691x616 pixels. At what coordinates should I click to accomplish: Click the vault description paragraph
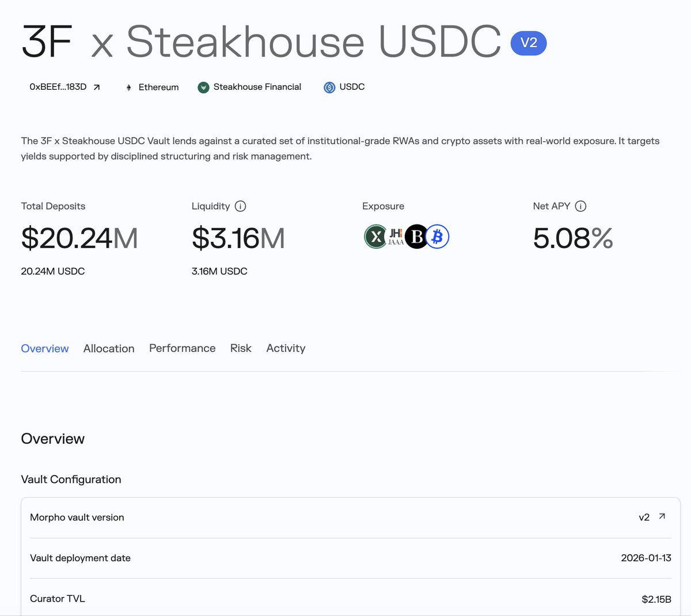[x=340, y=149]
